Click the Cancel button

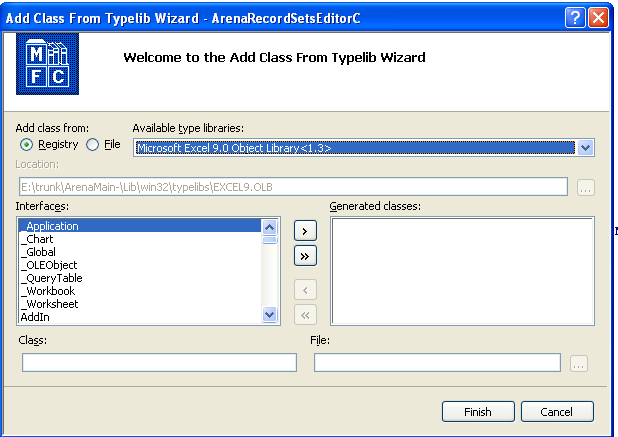point(556,412)
